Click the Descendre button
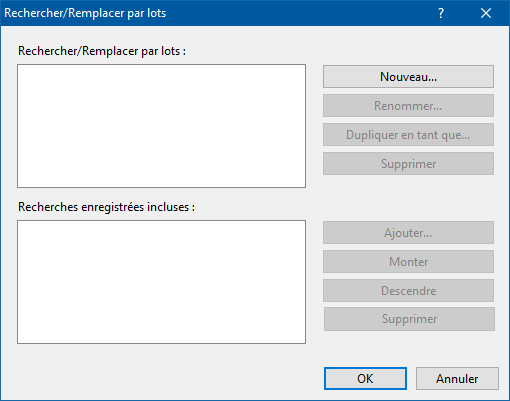This screenshot has height=401, width=510. pos(408,291)
